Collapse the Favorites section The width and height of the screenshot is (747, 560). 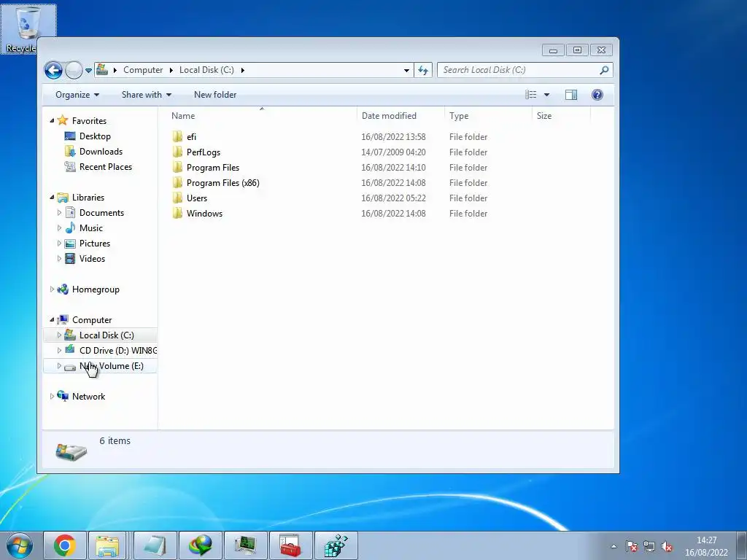click(52, 121)
